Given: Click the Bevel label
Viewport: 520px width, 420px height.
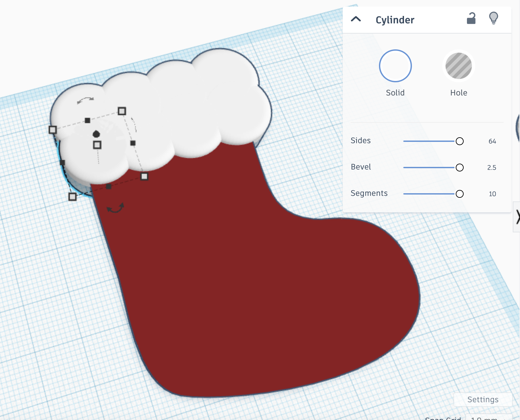Looking at the screenshot, I should [x=361, y=167].
